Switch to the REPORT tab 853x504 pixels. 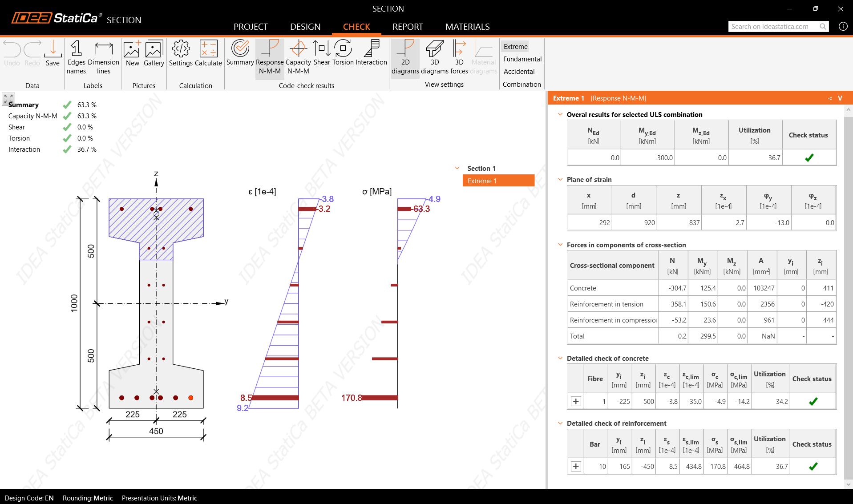click(x=408, y=27)
